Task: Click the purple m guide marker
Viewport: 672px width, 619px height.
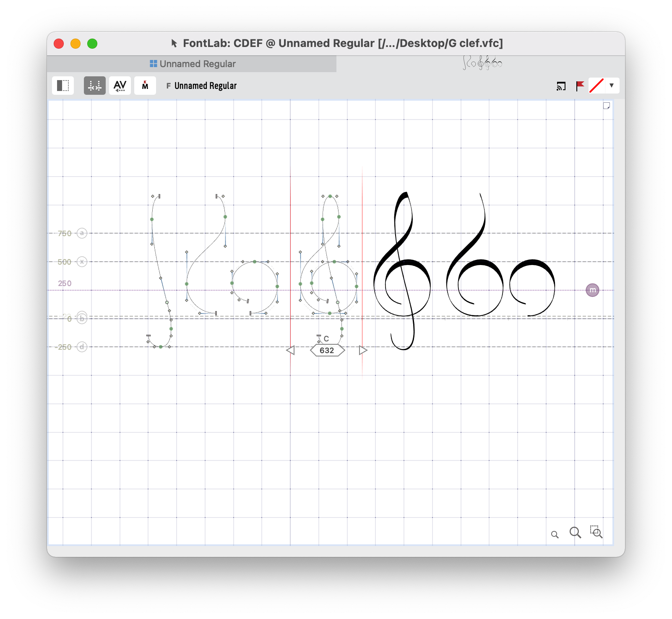Action: (592, 290)
